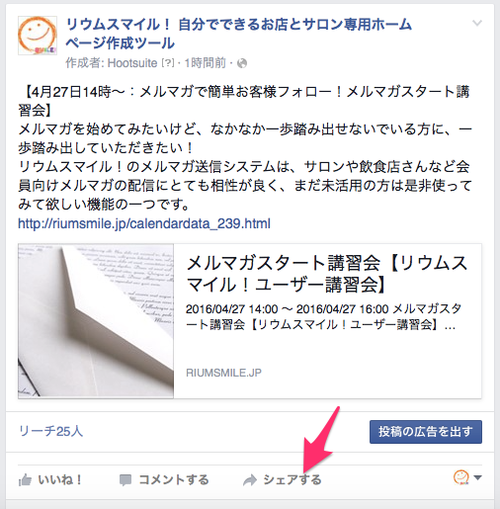Image resolution: width=500 pixels, height=509 pixels.
Task: Click the 1時間前 timestamp
Action: click(205, 63)
